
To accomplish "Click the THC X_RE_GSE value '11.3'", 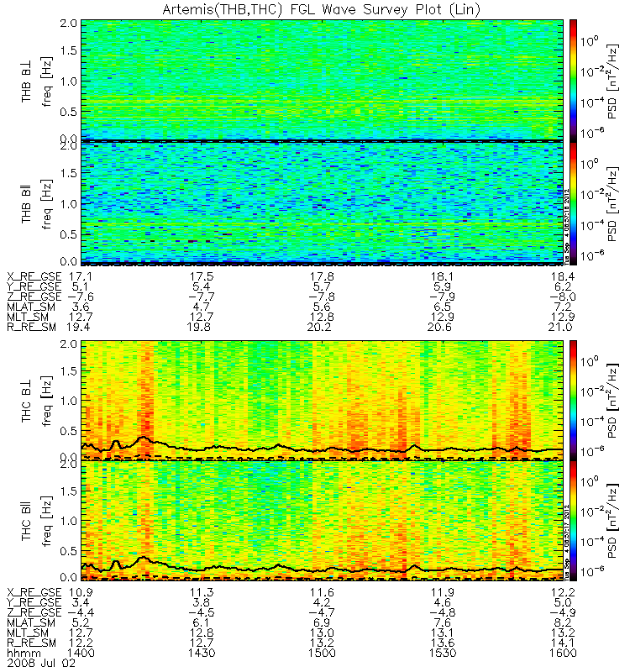I will [x=202, y=592].
